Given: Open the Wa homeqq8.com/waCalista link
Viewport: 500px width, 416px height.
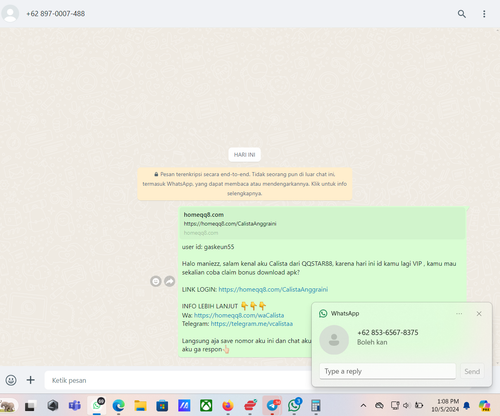Looking at the screenshot, I should pyautogui.click(x=239, y=315).
